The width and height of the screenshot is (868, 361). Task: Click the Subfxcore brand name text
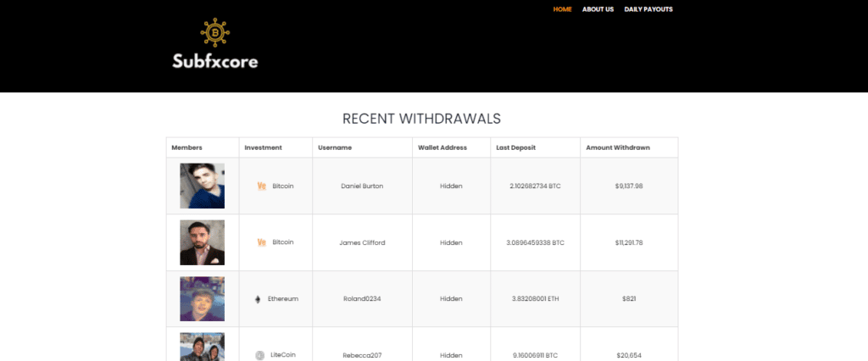pos(215,61)
